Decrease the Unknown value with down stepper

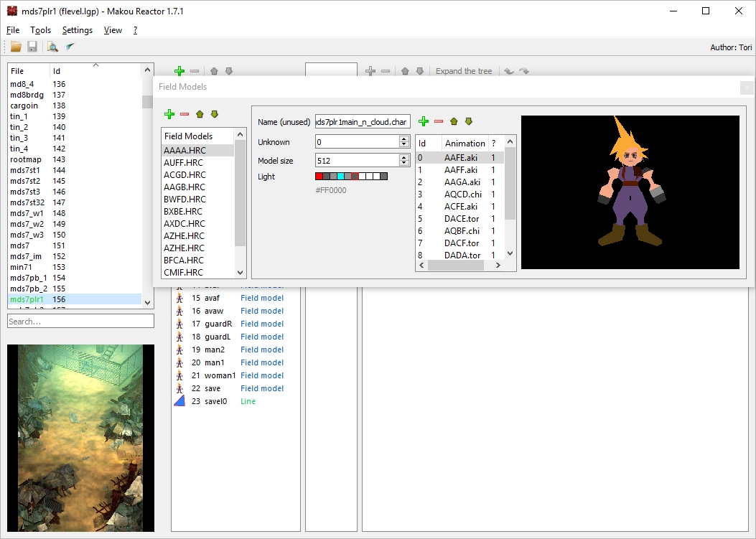[x=403, y=145]
